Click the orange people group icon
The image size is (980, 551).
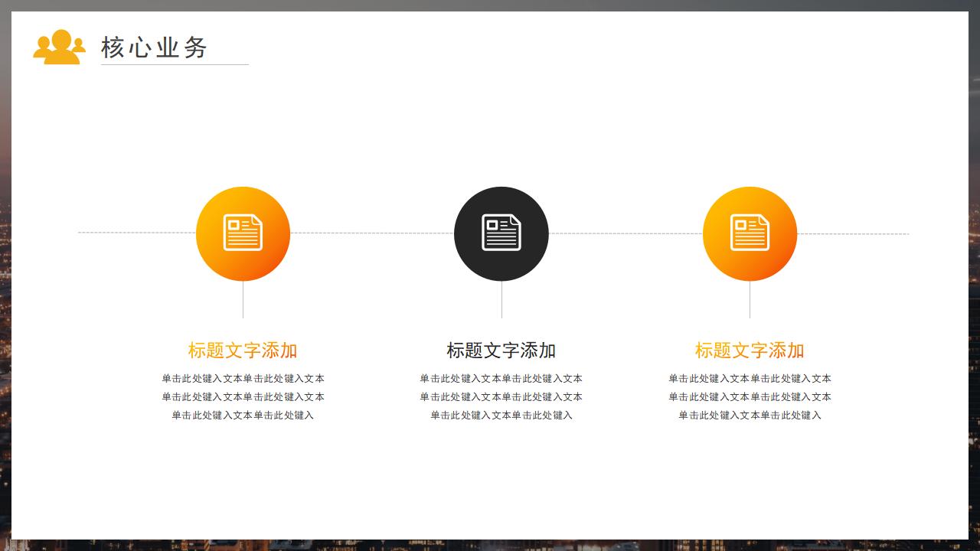59,47
